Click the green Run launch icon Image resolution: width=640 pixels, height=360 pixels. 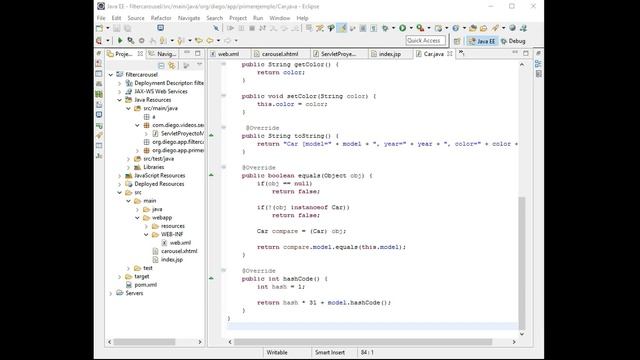tap(402, 28)
